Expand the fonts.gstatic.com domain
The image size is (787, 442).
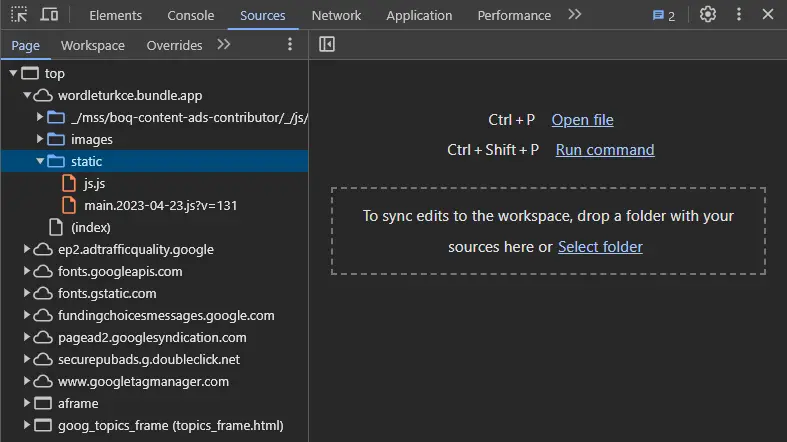pos(27,293)
